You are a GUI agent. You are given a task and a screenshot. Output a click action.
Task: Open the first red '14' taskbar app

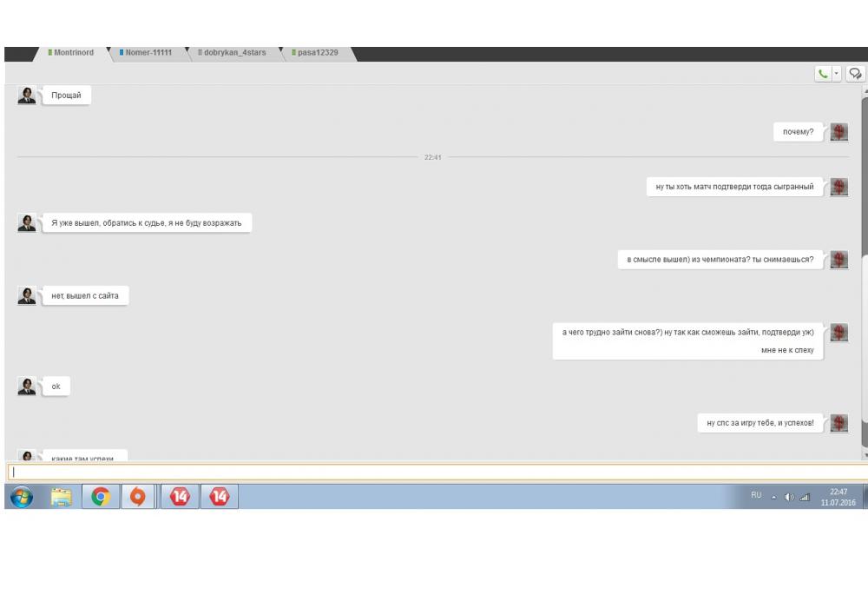click(x=180, y=496)
